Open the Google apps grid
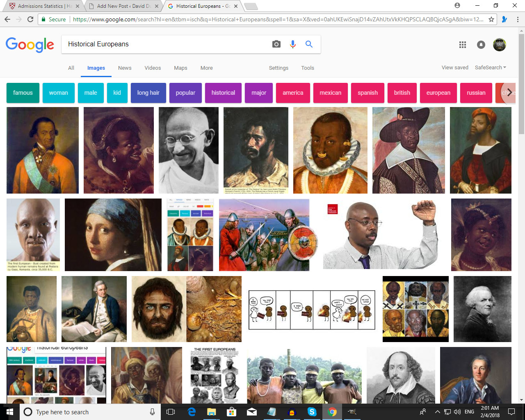525x420 pixels. [463, 45]
